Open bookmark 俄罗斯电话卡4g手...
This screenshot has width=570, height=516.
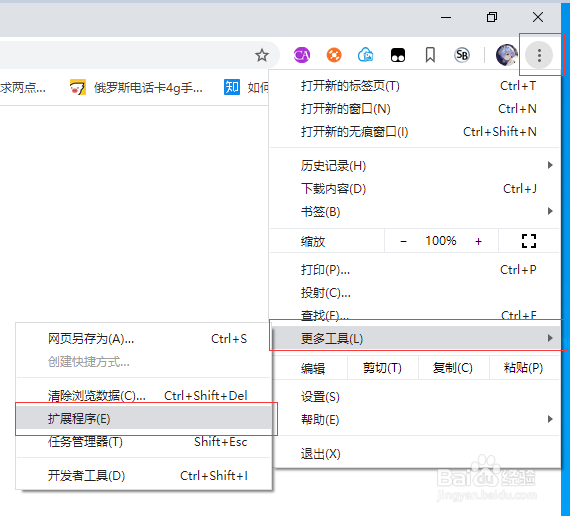pos(136,87)
